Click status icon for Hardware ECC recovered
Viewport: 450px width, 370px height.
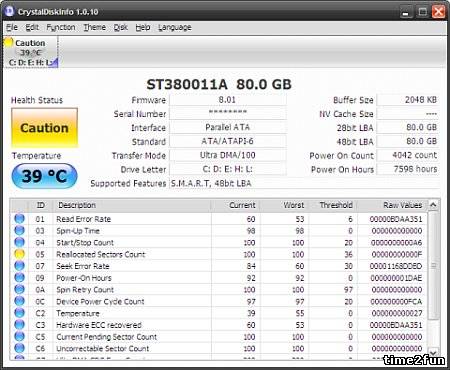(x=20, y=325)
